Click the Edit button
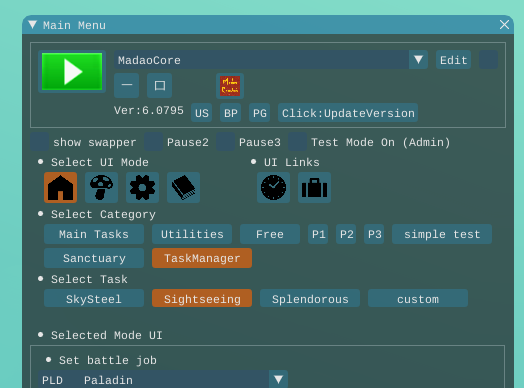The width and height of the screenshot is (524, 388). click(453, 60)
